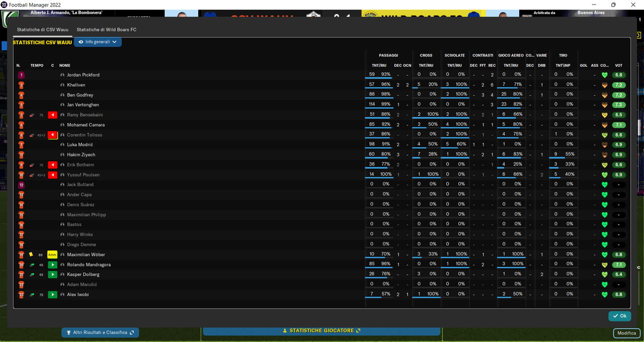This screenshot has width=644, height=342.
Task: Click the red arrow badge for Yussuf Poulsen
Action: 53,175
